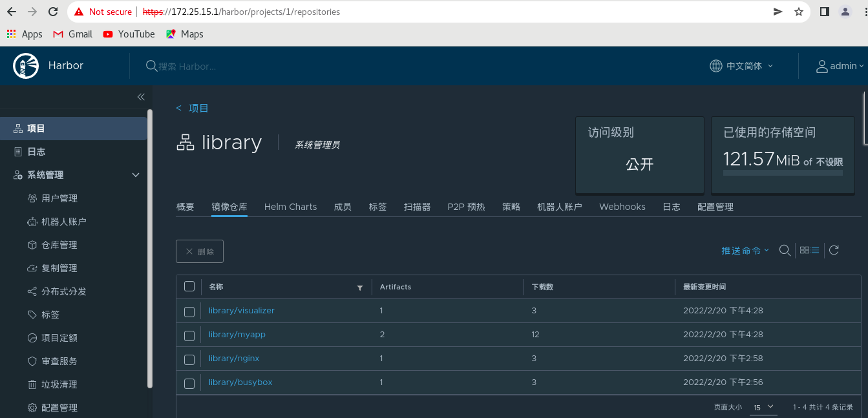Toggle the select-all checkbox in table header
Viewport: 868px width, 418px height.
click(x=189, y=287)
